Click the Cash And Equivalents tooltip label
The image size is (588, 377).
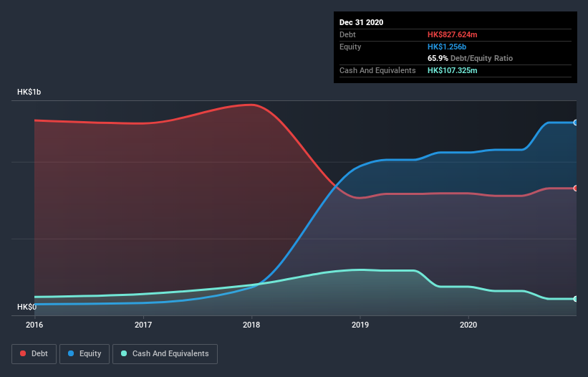click(377, 70)
